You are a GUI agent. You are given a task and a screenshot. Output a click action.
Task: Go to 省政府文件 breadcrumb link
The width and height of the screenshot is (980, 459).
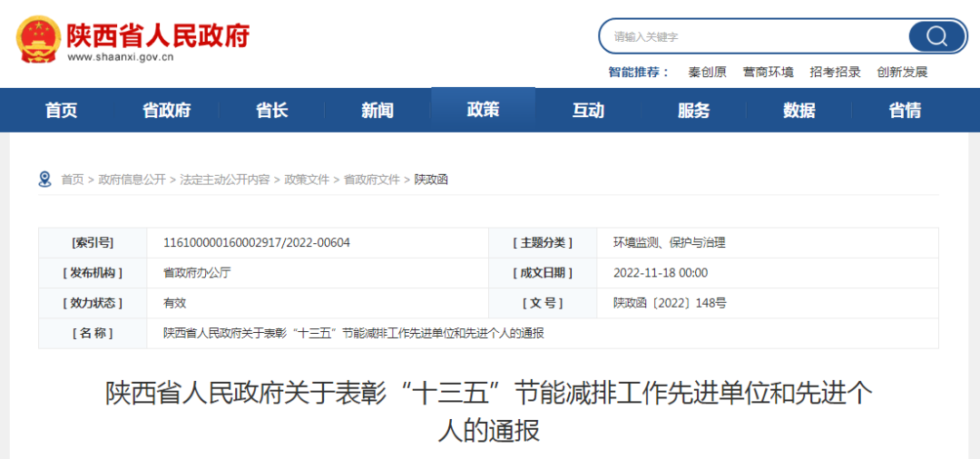click(372, 180)
